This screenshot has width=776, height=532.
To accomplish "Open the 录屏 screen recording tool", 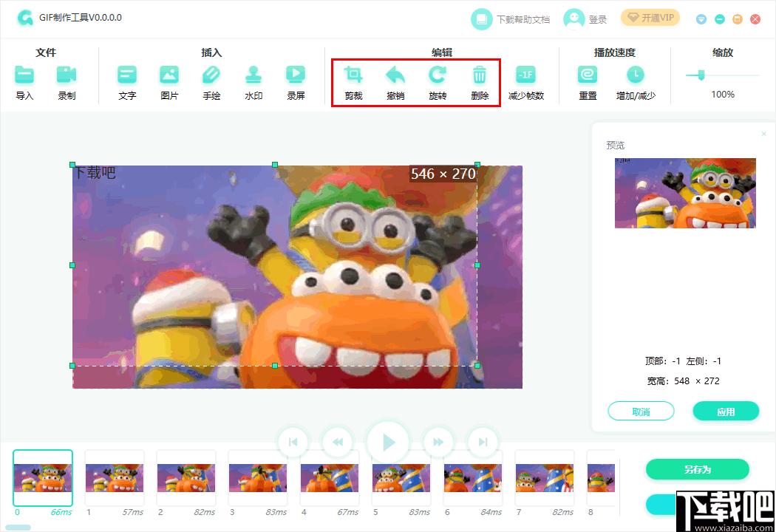I will coord(296,75).
